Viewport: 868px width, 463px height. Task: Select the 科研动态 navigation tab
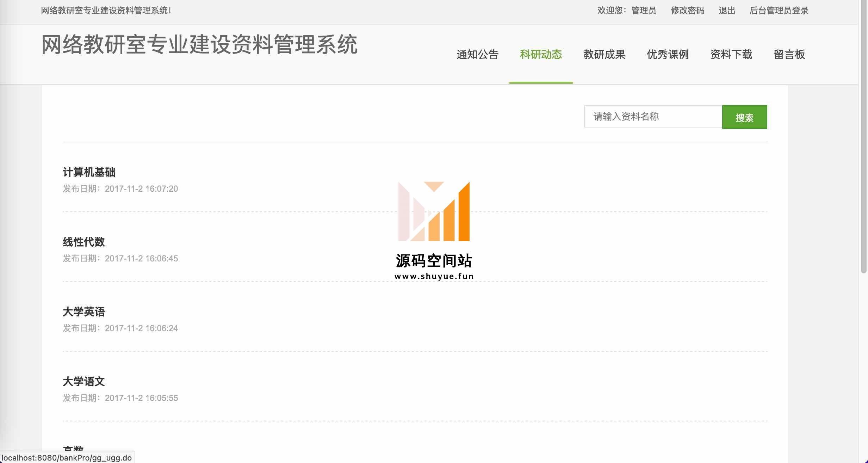point(541,55)
